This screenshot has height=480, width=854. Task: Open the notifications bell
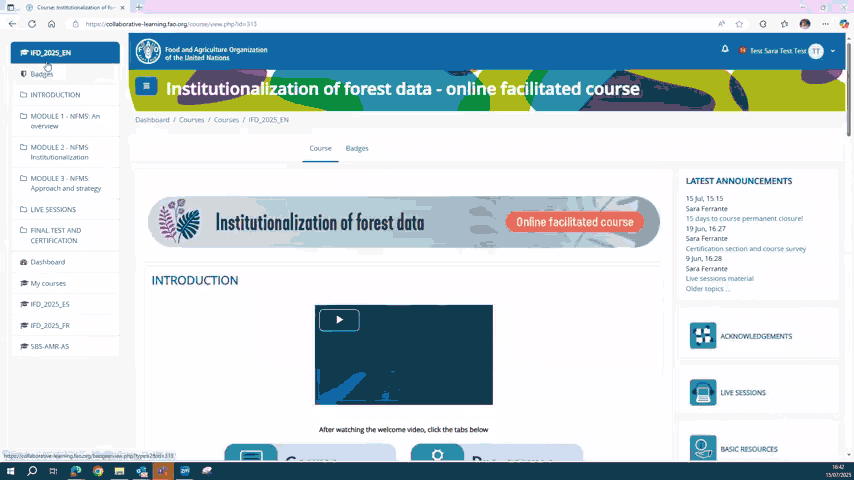(725, 49)
